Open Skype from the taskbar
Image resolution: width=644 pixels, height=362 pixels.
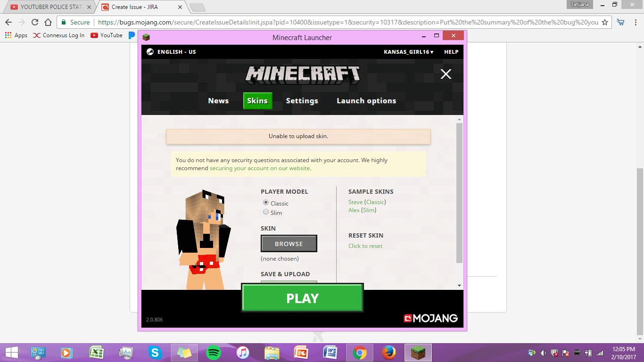pos(155,353)
